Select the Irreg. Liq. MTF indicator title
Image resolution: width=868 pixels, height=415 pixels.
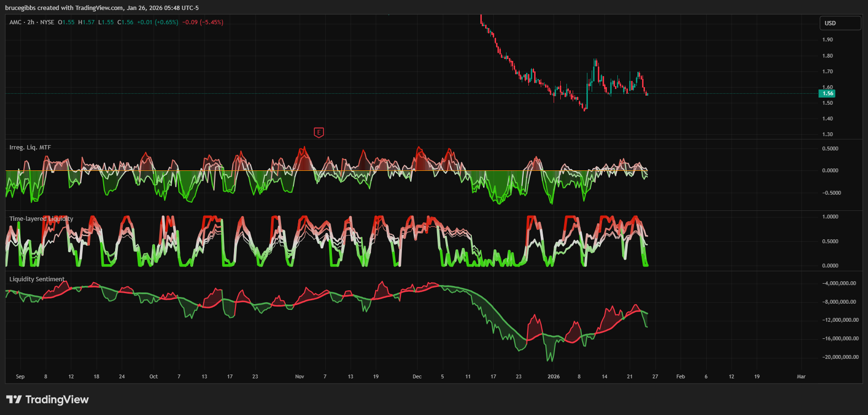tap(30, 148)
